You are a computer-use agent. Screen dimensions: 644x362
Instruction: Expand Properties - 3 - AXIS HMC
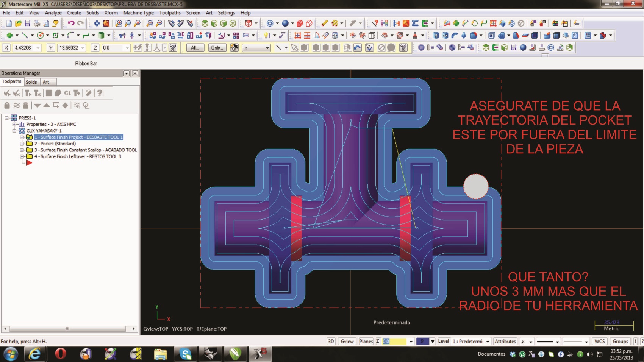(14, 124)
